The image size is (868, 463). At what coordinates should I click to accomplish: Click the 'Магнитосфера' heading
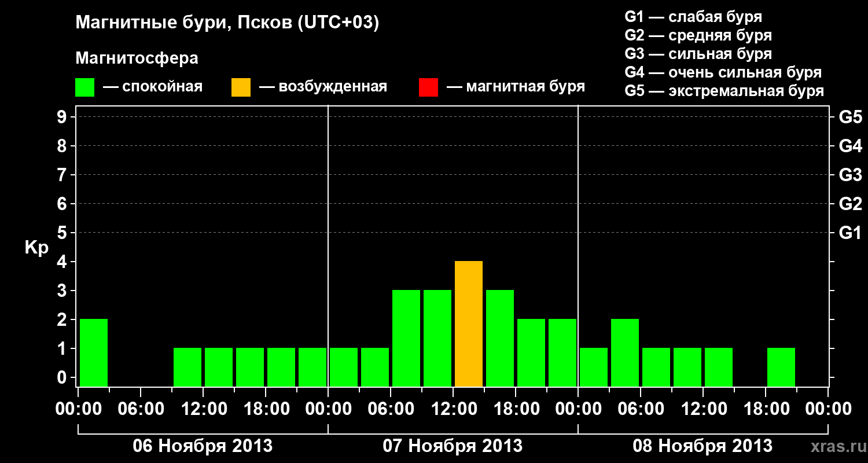pyautogui.click(x=137, y=58)
